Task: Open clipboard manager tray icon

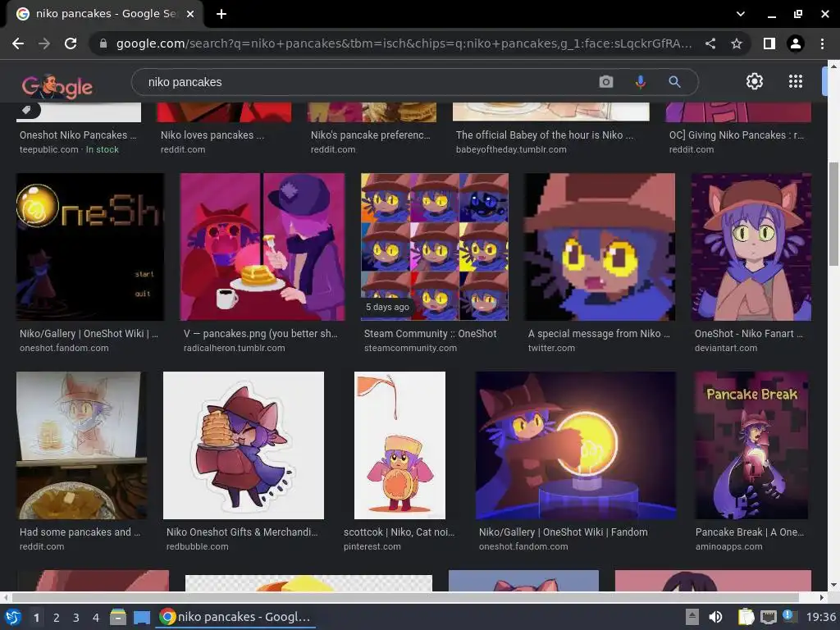Action: pos(746,617)
